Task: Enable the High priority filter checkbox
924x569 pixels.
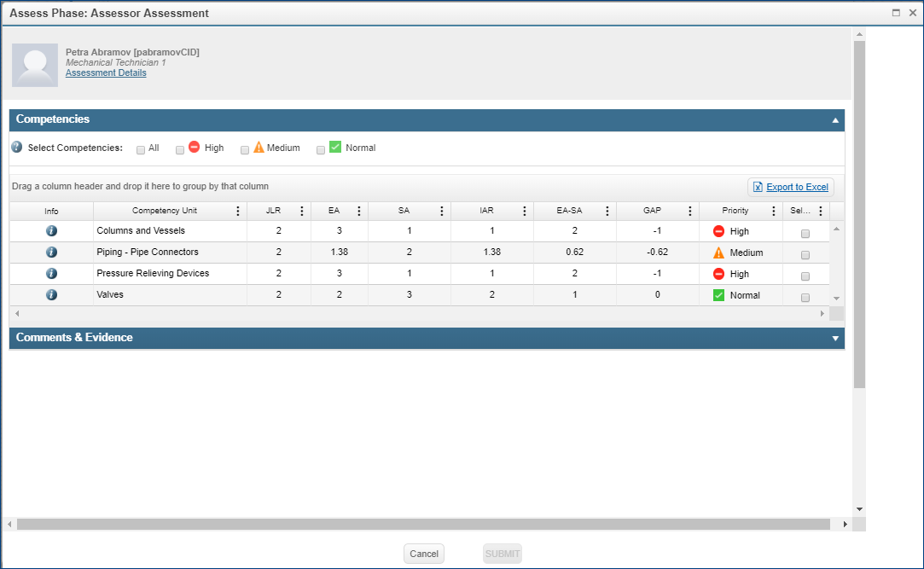Action: click(x=180, y=148)
